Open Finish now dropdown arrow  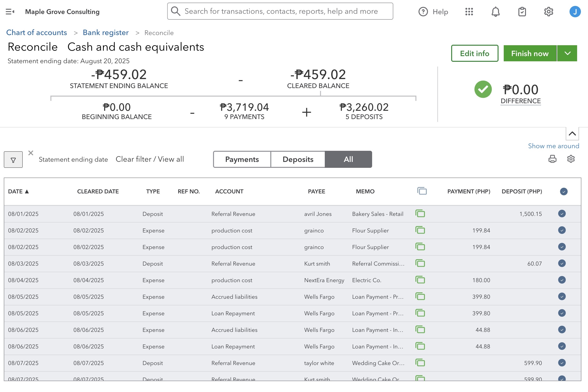(567, 53)
